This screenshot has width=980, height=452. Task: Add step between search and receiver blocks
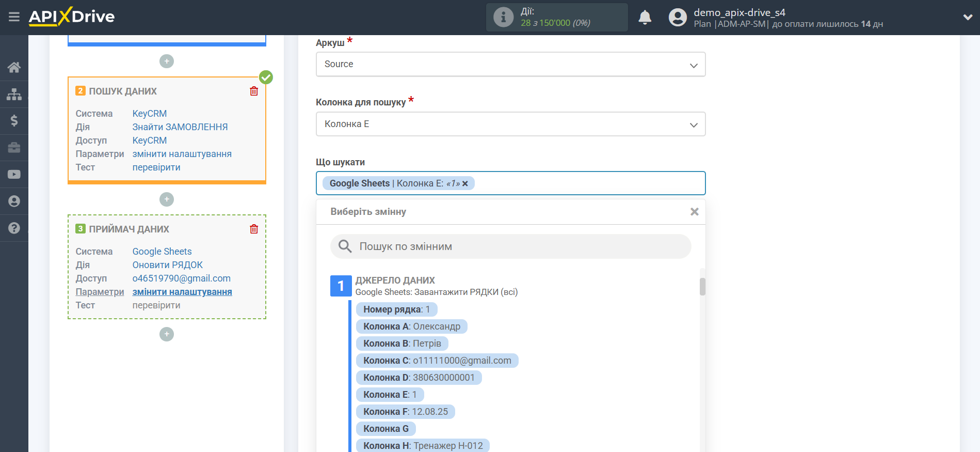pos(167,199)
